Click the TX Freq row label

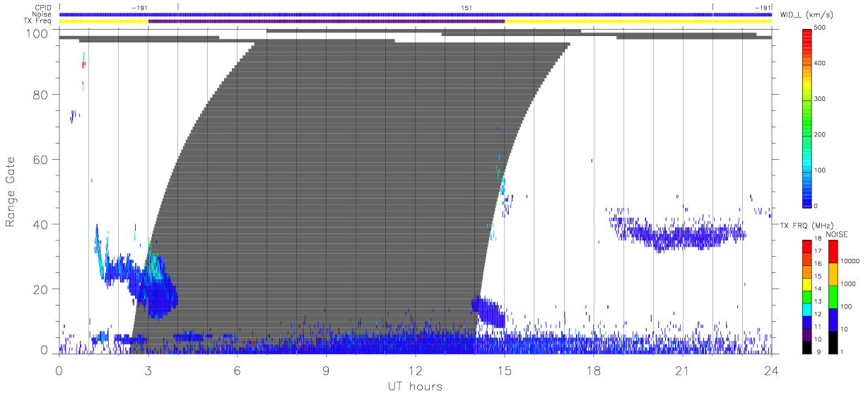pos(38,21)
